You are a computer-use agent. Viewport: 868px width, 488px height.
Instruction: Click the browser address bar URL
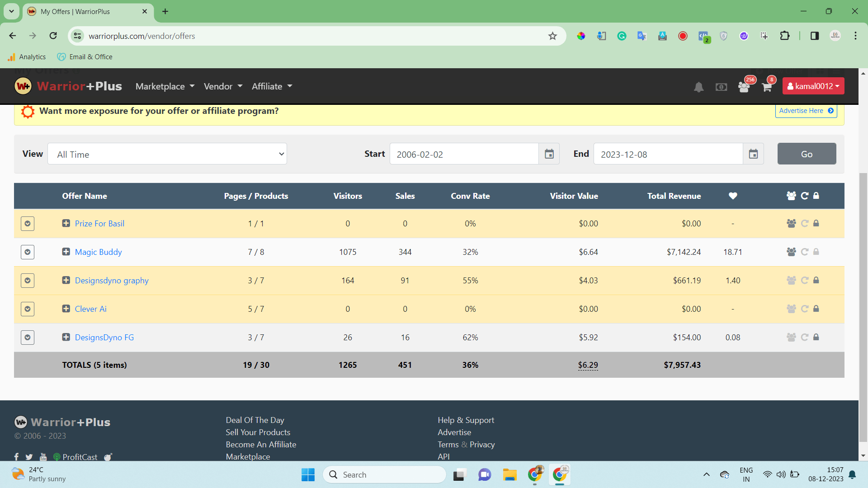coord(142,36)
